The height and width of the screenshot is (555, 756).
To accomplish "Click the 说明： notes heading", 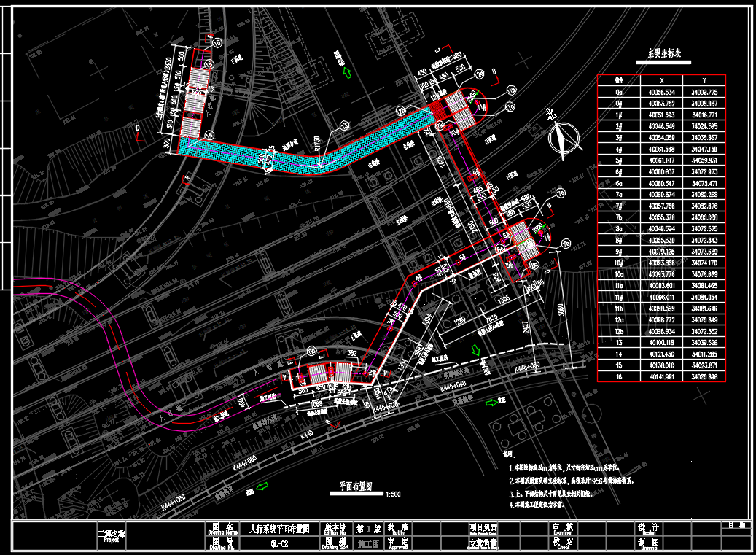I will point(509,454).
